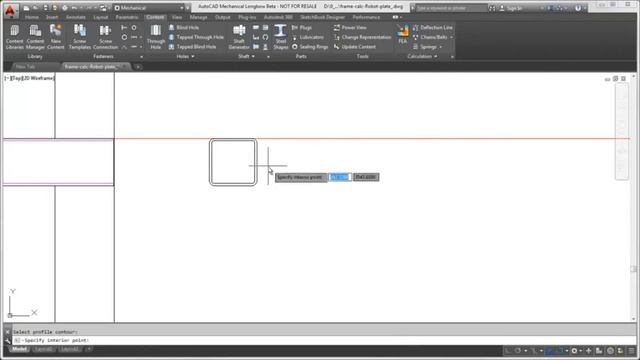Insert a Blind Hole
The width and height of the screenshot is (640, 360).
(184, 27)
